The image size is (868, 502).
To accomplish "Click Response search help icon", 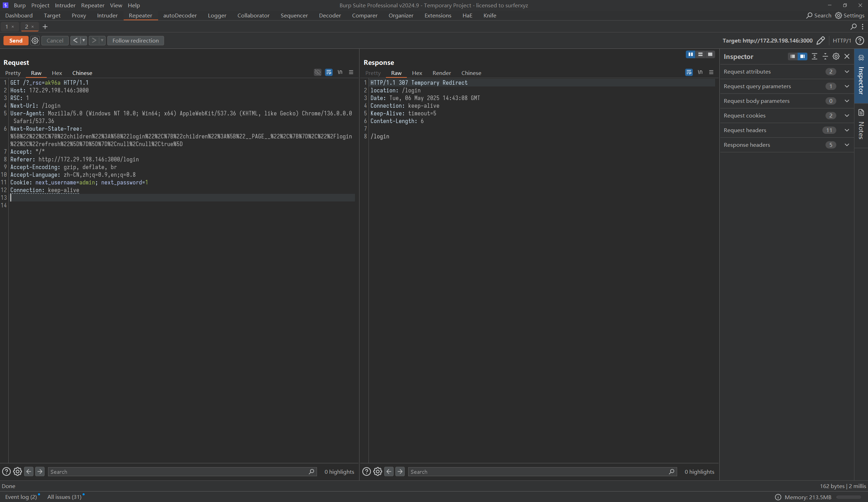I will (366, 472).
